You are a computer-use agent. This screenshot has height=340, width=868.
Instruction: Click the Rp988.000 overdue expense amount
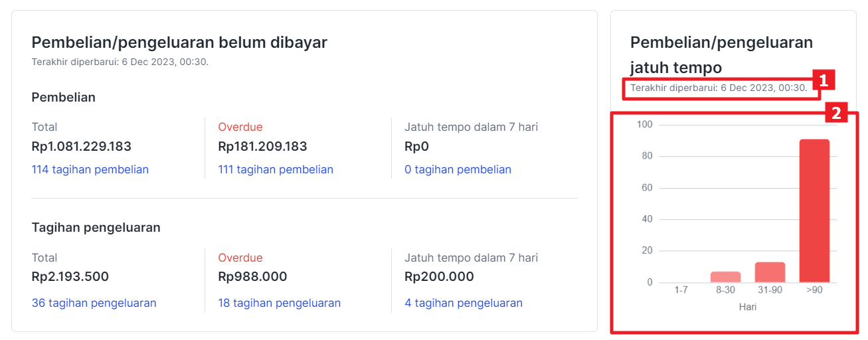(252, 277)
